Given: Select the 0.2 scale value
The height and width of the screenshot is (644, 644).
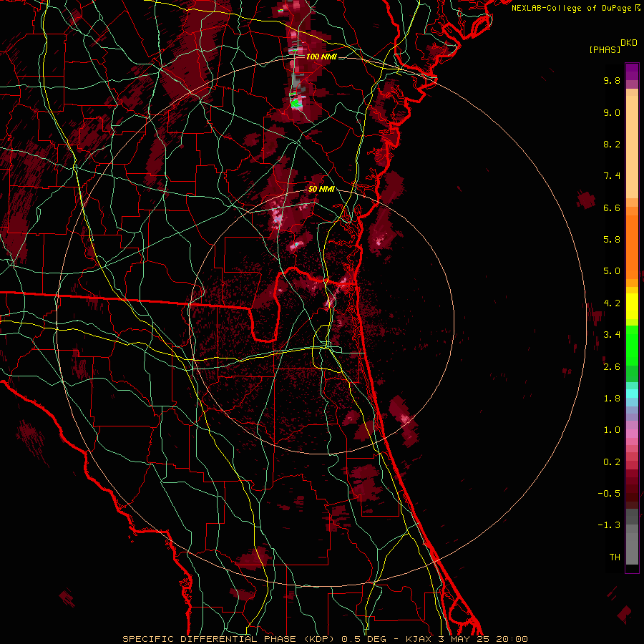Looking at the screenshot, I should pyautogui.click(x=612, y=462).
